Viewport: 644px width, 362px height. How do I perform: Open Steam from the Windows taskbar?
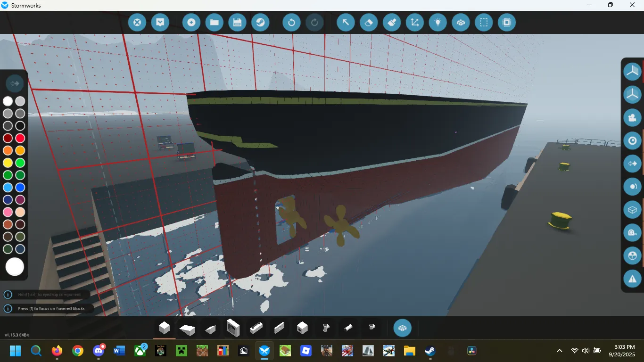429,351
